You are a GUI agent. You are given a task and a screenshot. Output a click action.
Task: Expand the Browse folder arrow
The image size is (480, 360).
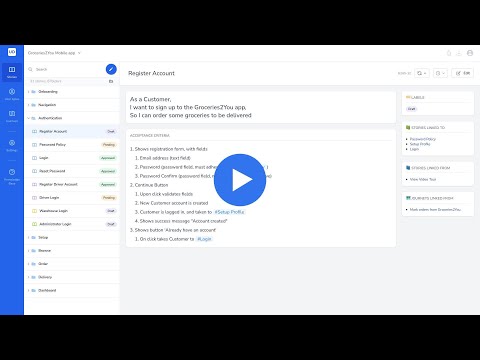28,251
